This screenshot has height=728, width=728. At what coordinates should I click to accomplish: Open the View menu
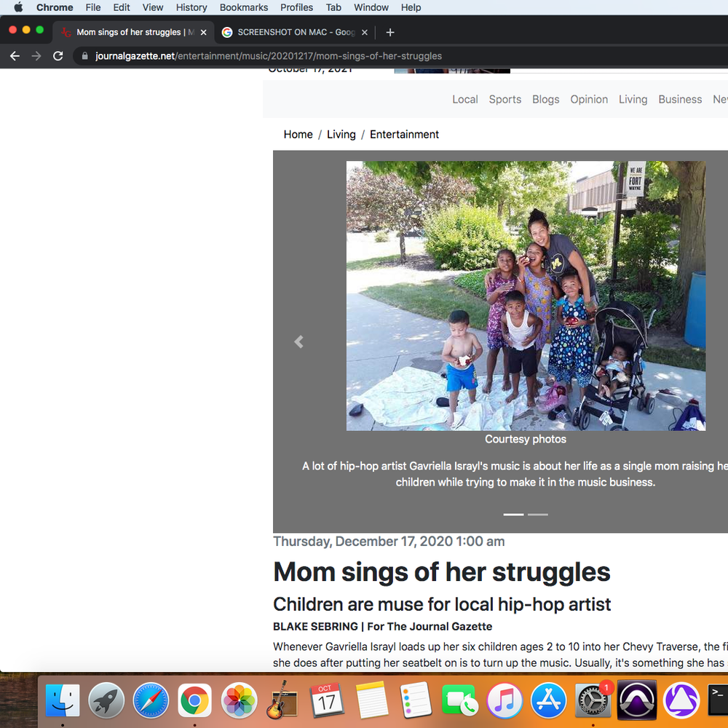153,7
